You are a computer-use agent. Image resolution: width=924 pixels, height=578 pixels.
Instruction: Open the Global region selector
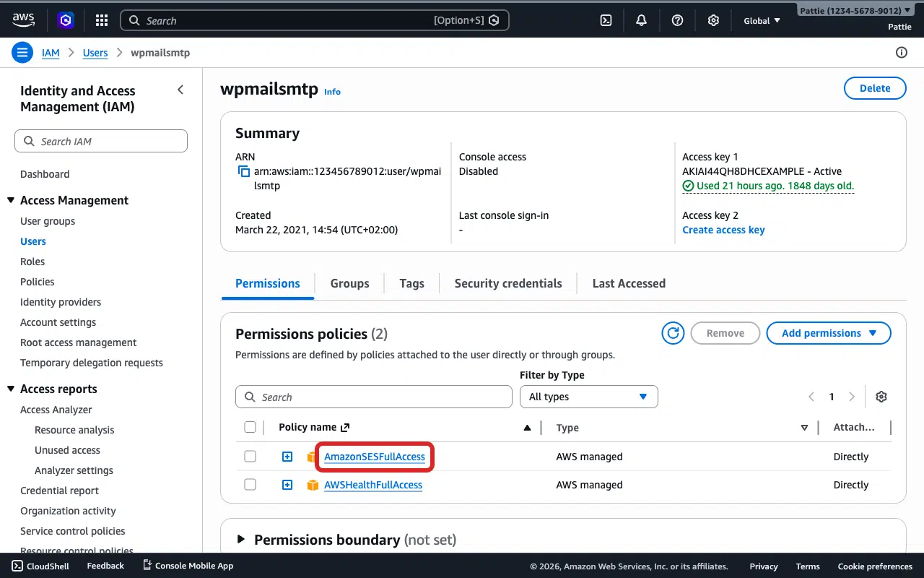tap(762, 20)
